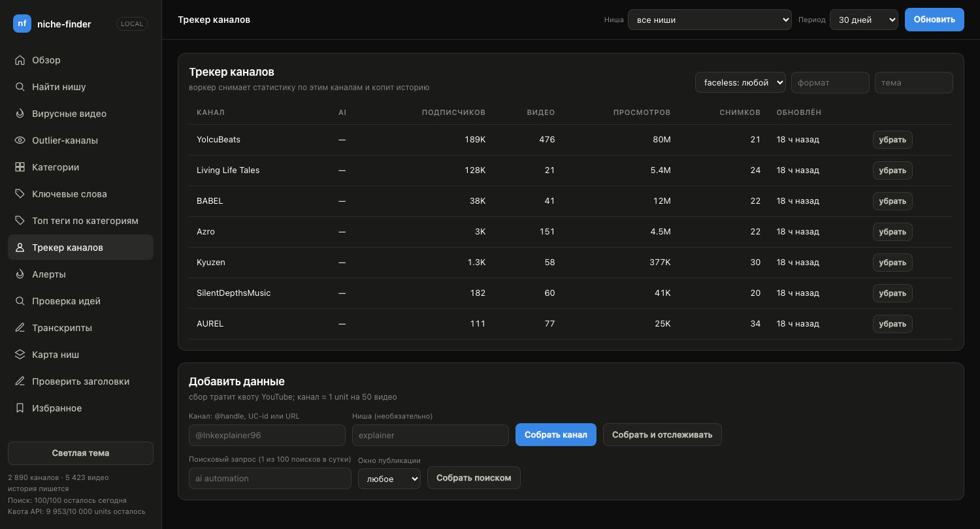Open Топ теги по категориям
The image size is (980, 529).
coord(80,221)
